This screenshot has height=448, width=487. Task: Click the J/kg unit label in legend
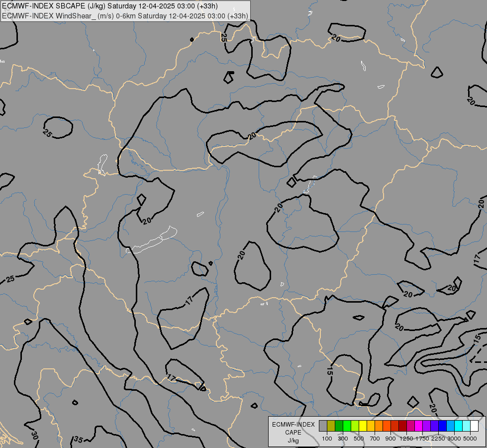pyautogui.click(x=293, y=441)
